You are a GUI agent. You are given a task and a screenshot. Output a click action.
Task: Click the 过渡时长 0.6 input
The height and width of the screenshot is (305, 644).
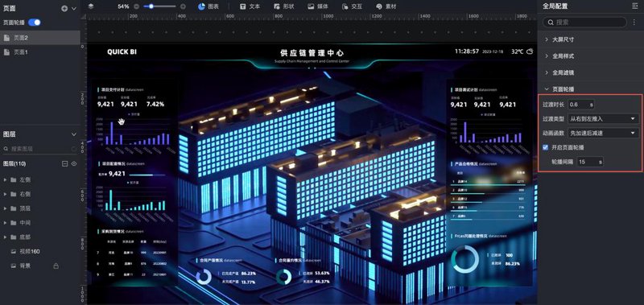[581, 105]
